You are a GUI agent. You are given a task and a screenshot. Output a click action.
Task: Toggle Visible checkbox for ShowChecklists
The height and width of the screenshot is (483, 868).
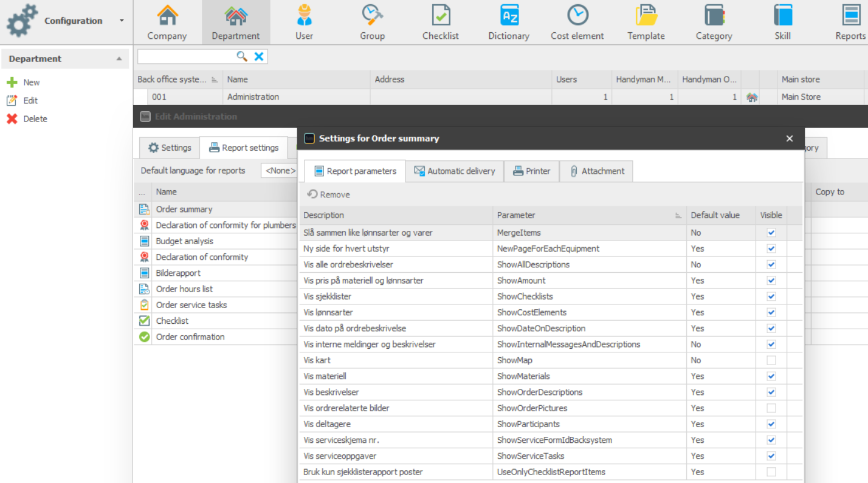pos(771,296)
